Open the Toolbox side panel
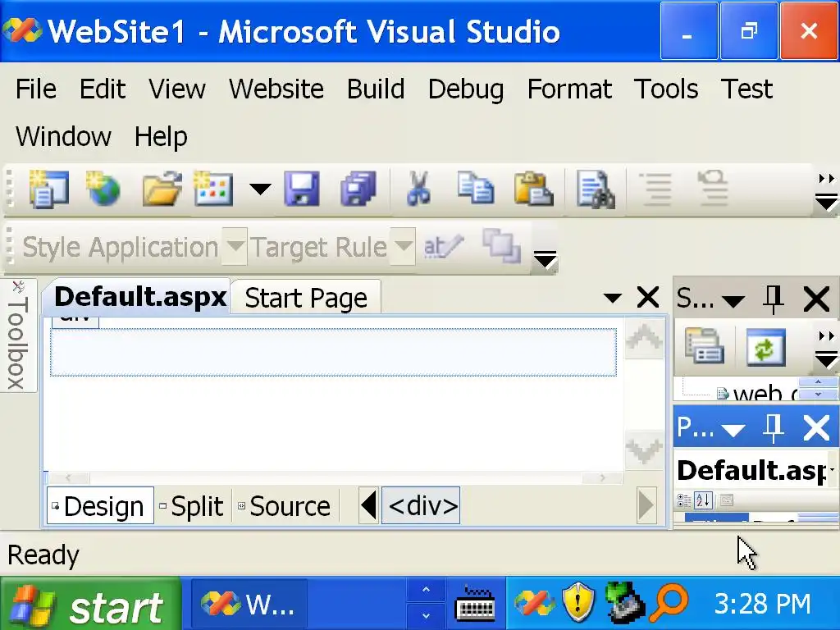 pos(18,336)
